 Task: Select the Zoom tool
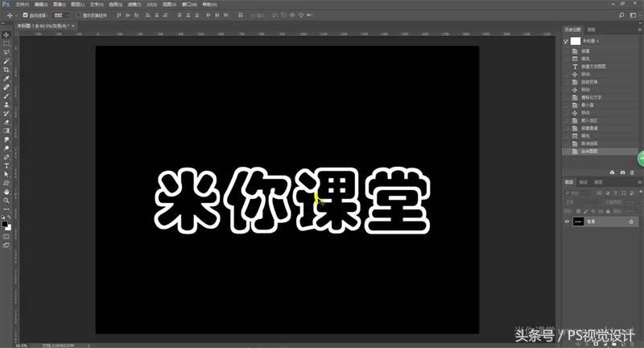(x=6, y=201)
